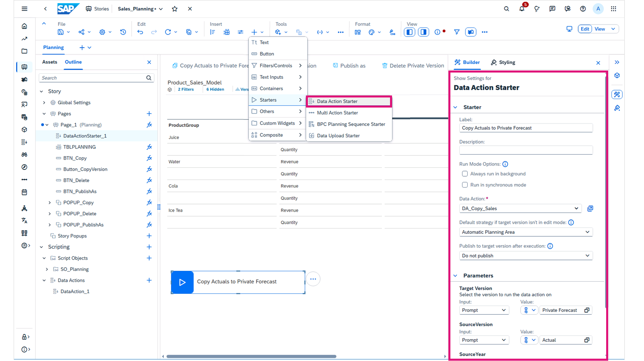The width and height of the screenshot is (644, 361).
Task: Select Data Action Starter menu entry
Action: [349, 101]
